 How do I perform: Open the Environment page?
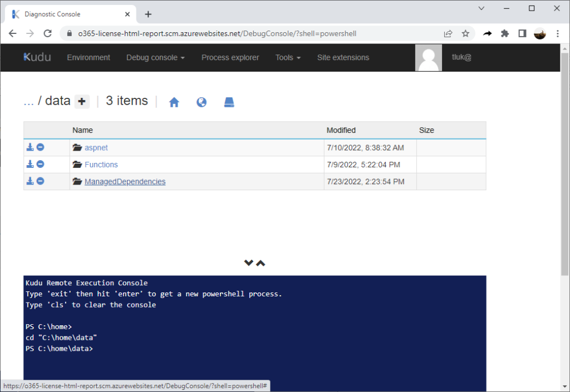[x=89, y=57]
